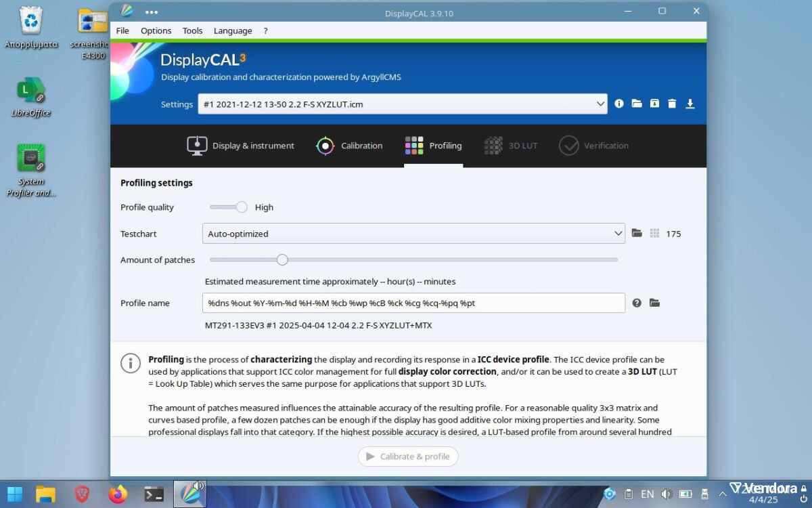
Task: Click inside the Profile name field
Action: tap(413, 303)
